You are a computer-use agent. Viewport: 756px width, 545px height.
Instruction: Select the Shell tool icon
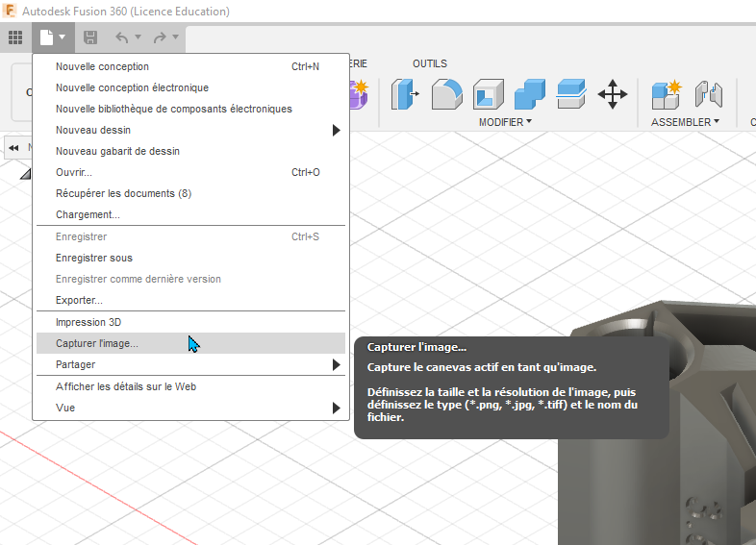pos(489,94)
